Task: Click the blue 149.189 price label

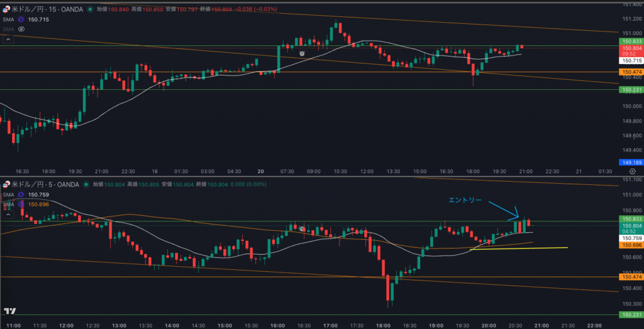Action: (631, 162)
